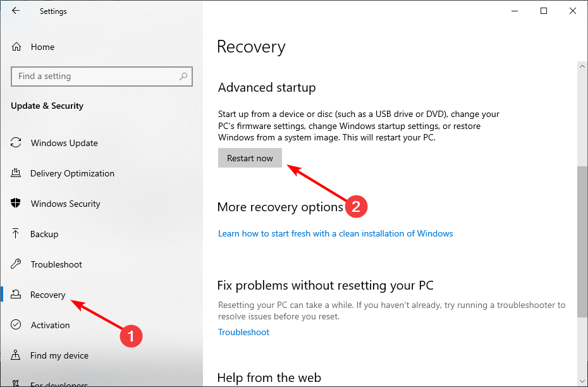This screenshot has width=588, height=387.
Task: Open the Recovery settings page
Action: click(x=47, y=295)
